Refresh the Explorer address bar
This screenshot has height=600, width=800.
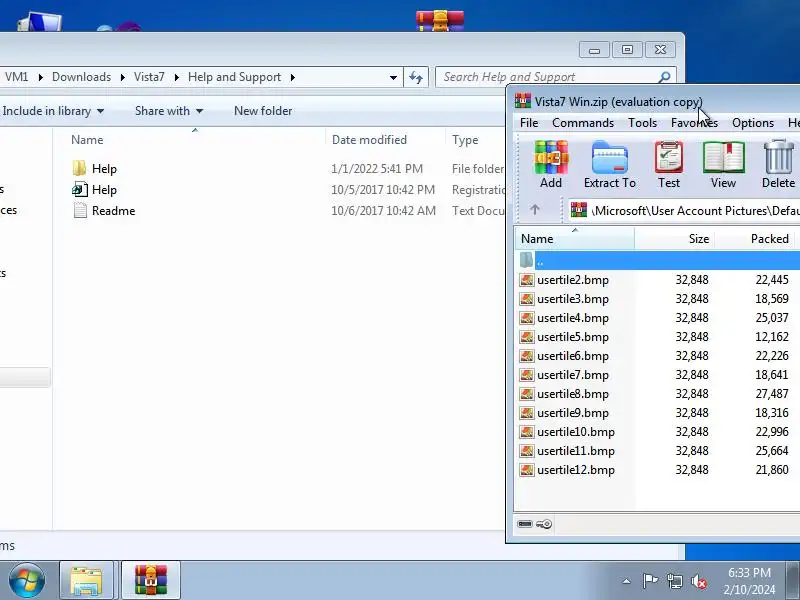coord(416,78)
